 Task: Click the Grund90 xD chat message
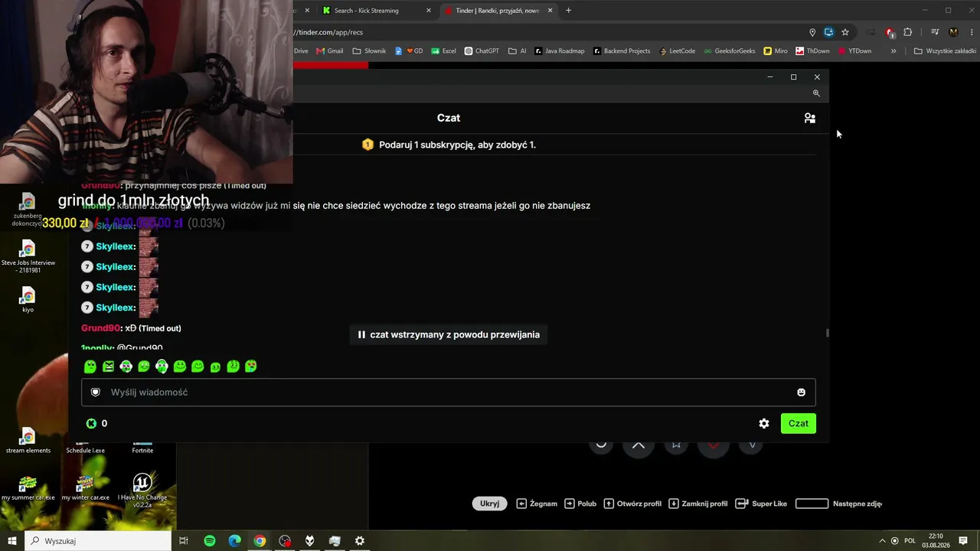(131, 328)
